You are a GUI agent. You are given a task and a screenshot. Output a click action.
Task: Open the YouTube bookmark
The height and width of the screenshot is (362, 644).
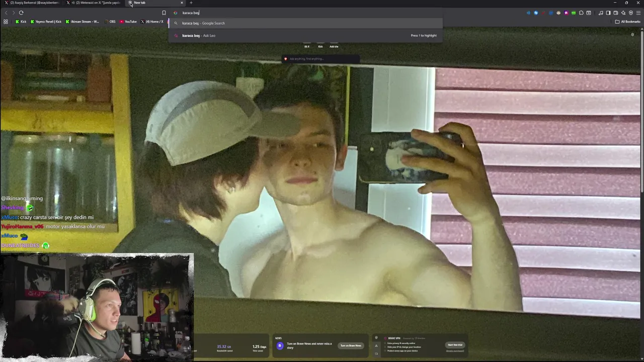(x=128, y=22)
